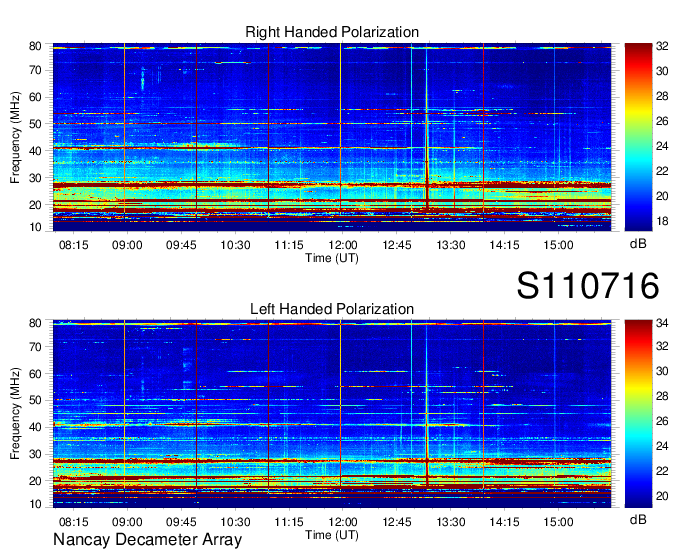Click the 12:45 tick of Right Handed plot

coord(396,245)
